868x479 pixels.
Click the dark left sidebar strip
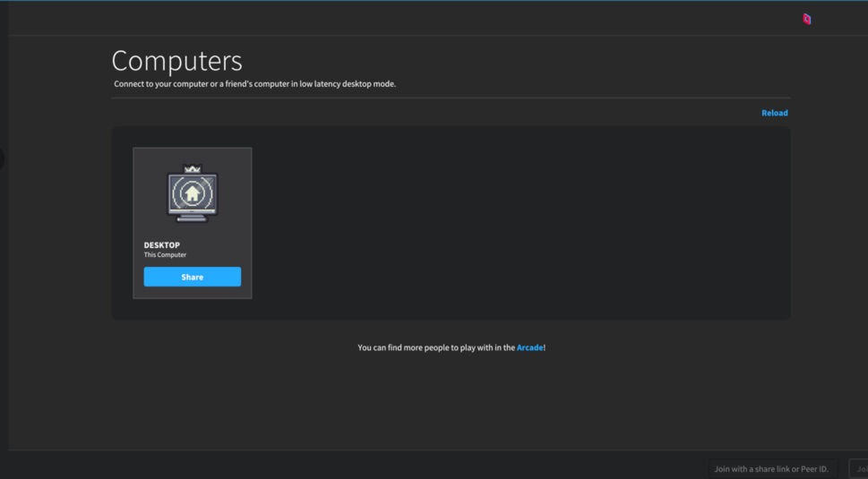4,269
